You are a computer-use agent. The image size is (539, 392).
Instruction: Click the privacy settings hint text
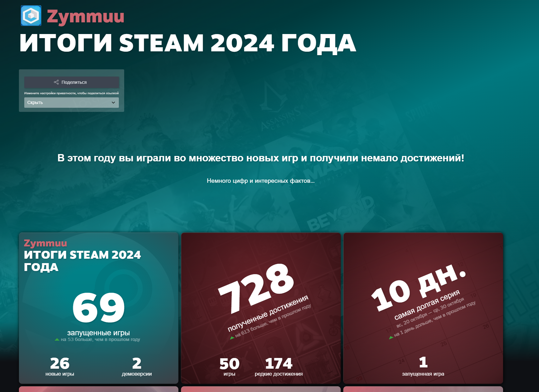[72, 93]
